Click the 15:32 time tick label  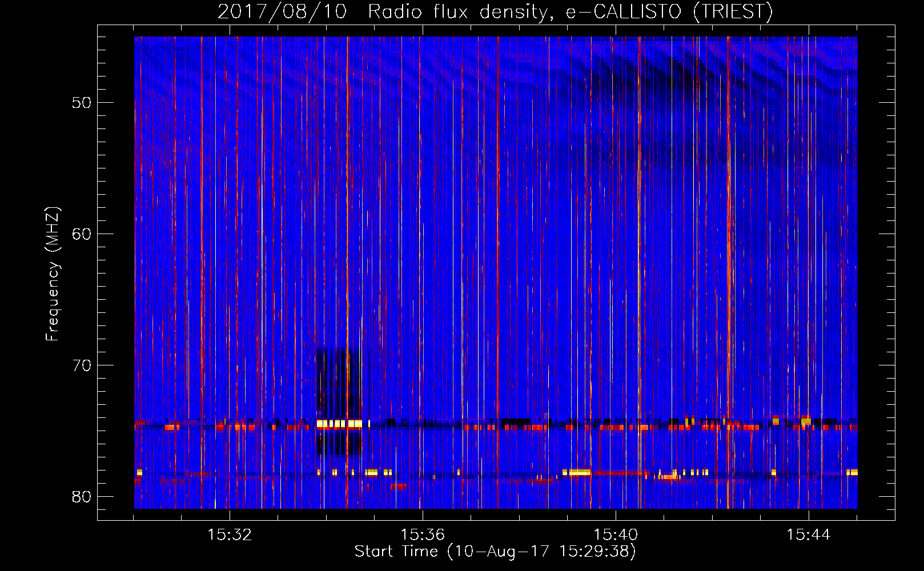230,534
